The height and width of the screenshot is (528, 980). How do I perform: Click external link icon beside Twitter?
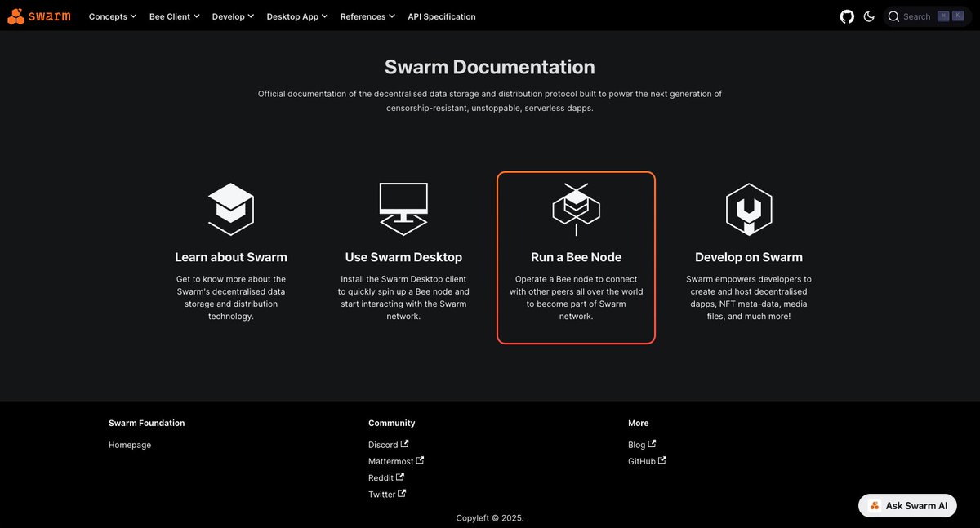402,493
